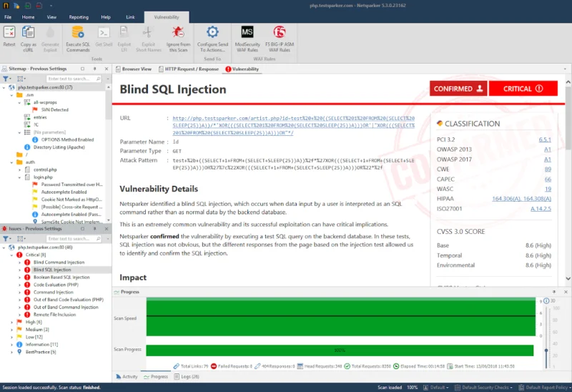572x392 pixels.
Task: Click the Issues panel grouping icon
Action: 21,238
